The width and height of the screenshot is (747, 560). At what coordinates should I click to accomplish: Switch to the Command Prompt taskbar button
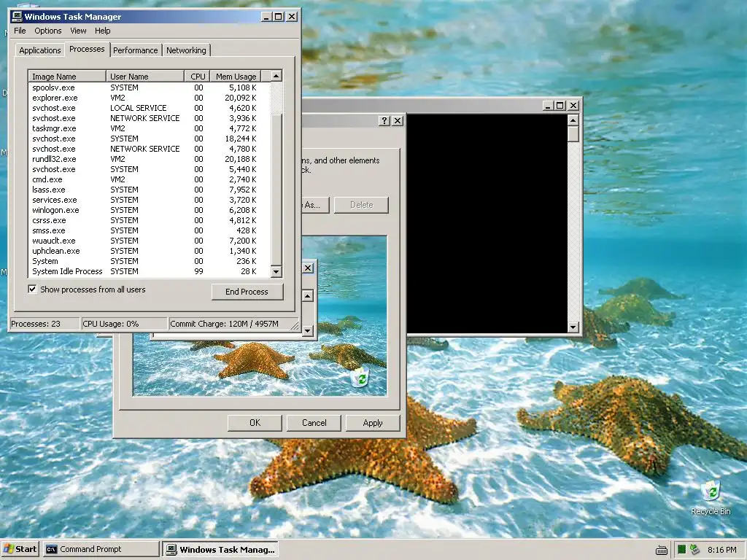(x=101, y=549)
